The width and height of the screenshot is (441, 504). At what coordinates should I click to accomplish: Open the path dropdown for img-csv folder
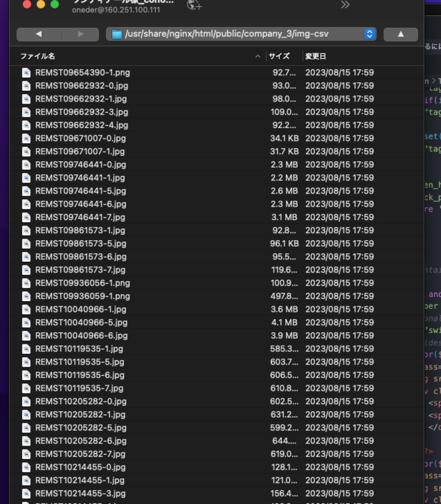pyautogui.click(x=369, y=34)
